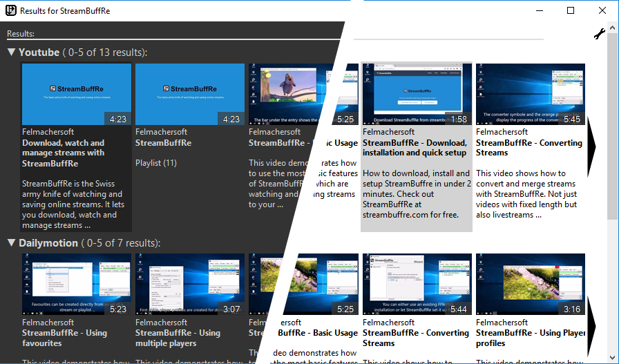Image resolution: width=619 pixels, height=364 pixels.
Task: Click 'StreamBuffRe - Using multiple players' title
Action: tap(178, 338)
